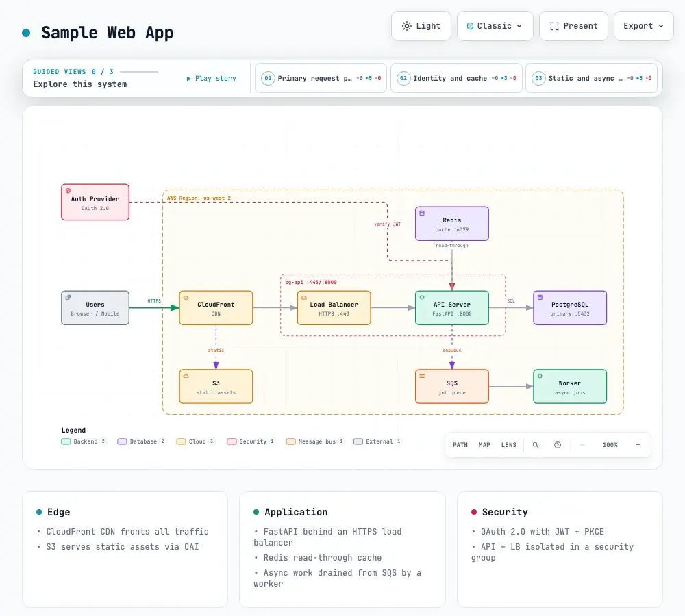
Task: Open the Classic style dropdown
Action: click(495, 26)
